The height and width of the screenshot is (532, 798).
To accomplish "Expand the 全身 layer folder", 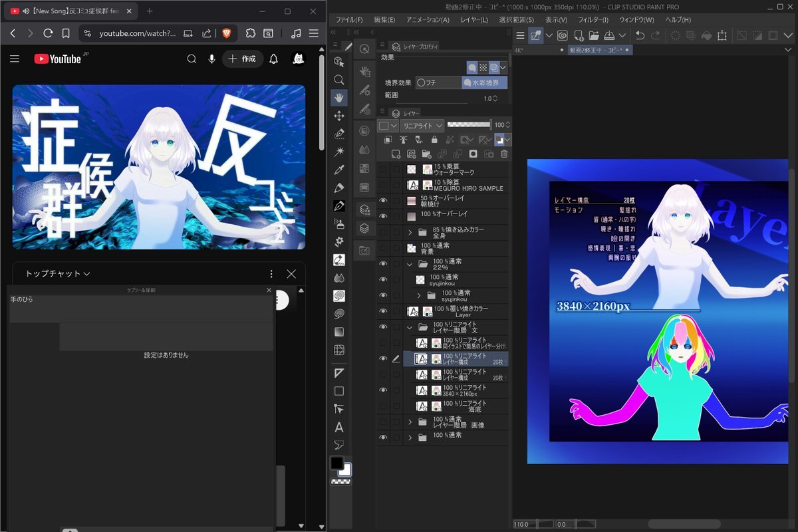I will [x=410, y=232].
